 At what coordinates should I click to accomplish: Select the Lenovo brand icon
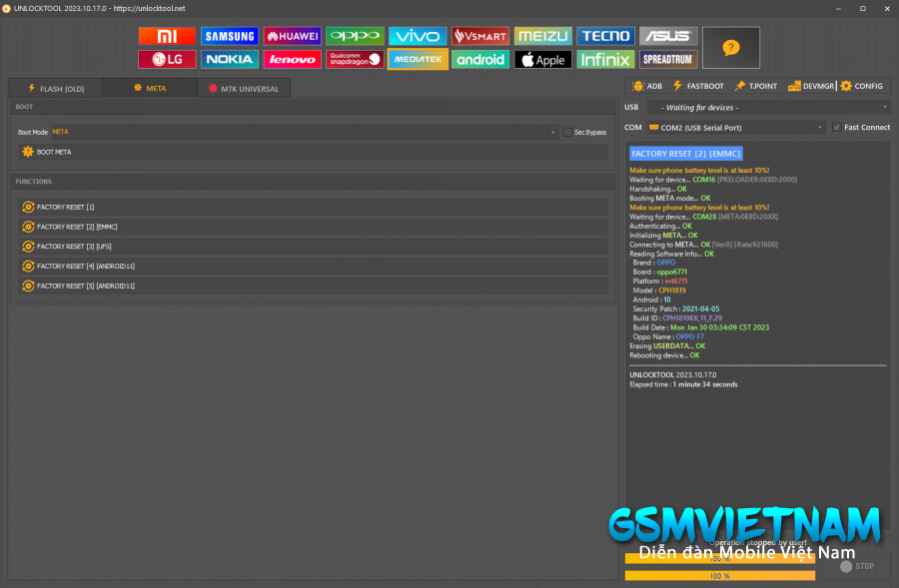click(x=292, y=59)
